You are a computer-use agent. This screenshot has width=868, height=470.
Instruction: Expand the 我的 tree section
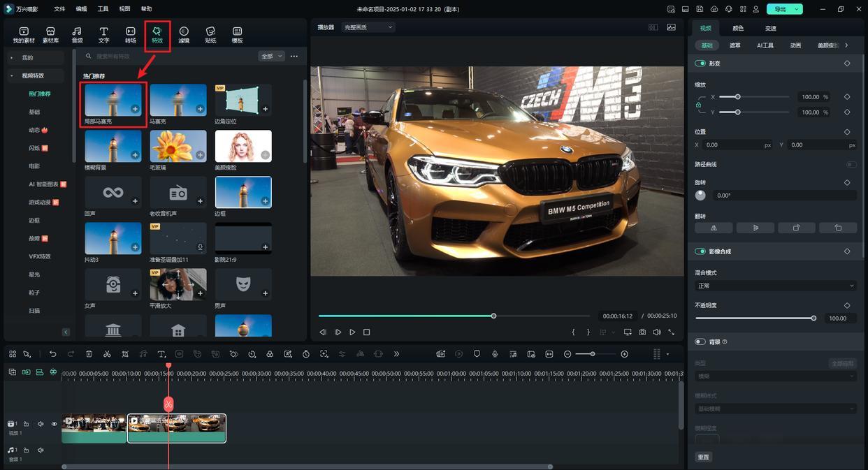tap(11, 58)
